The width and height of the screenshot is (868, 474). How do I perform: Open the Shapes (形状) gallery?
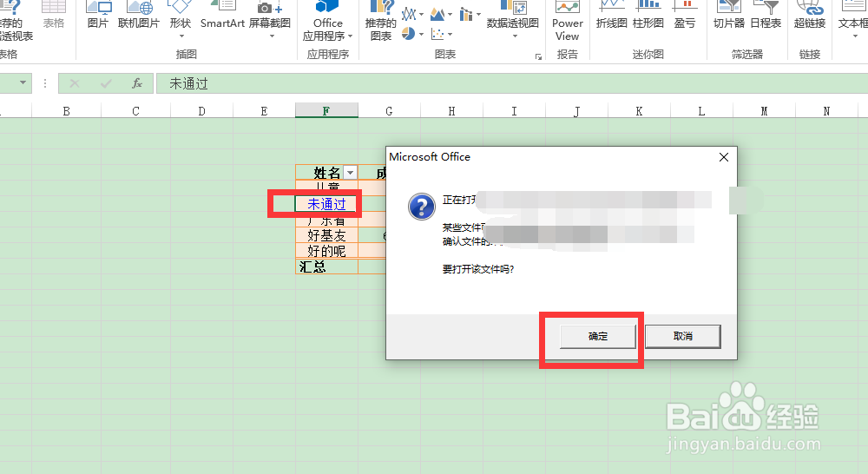pyautogui.click(x=181, y=19)
